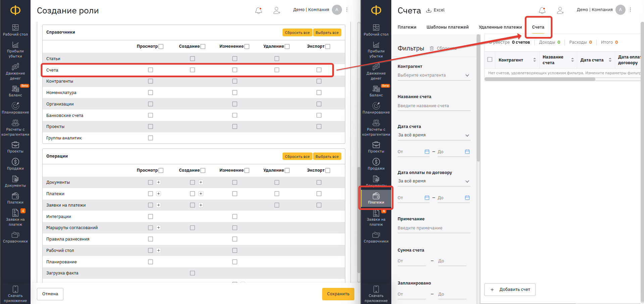The height and width of the screenshot is (304, 644).
Task: Switch to Удаленные платежи tab
Action: pos(500,27)
